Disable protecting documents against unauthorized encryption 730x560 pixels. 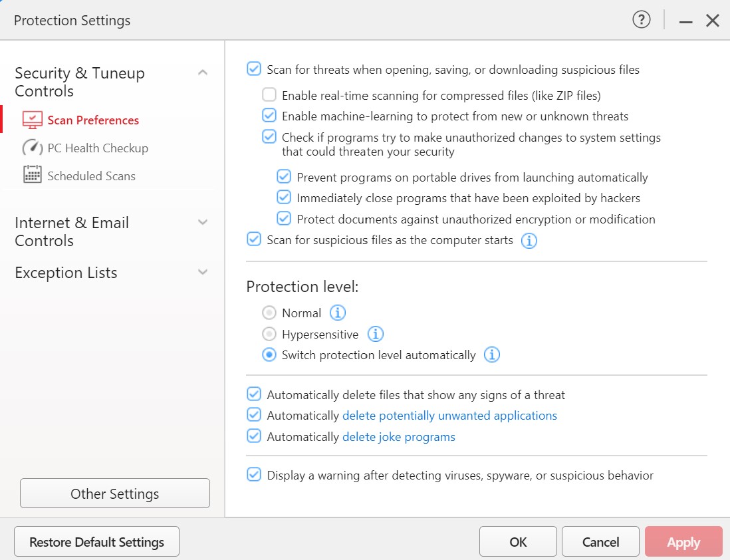pyautogui.click(x=284, y=219)
